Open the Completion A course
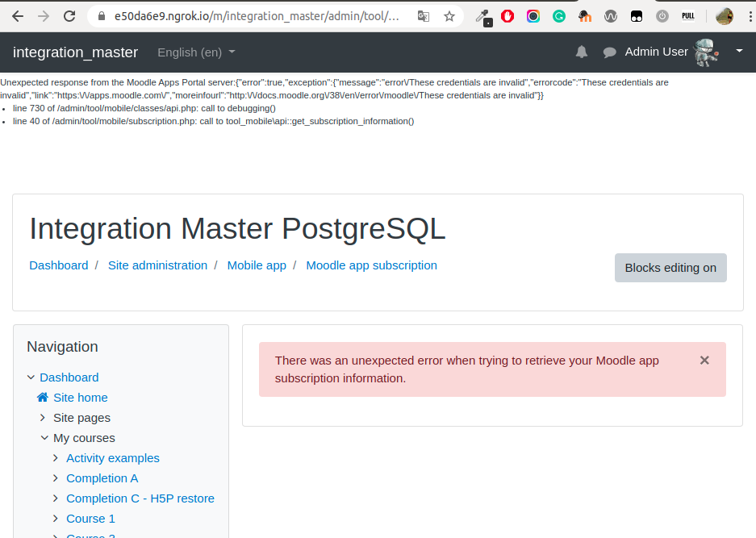Image resolution: width=756 pixels, height=538 pixels. (102, 478)
